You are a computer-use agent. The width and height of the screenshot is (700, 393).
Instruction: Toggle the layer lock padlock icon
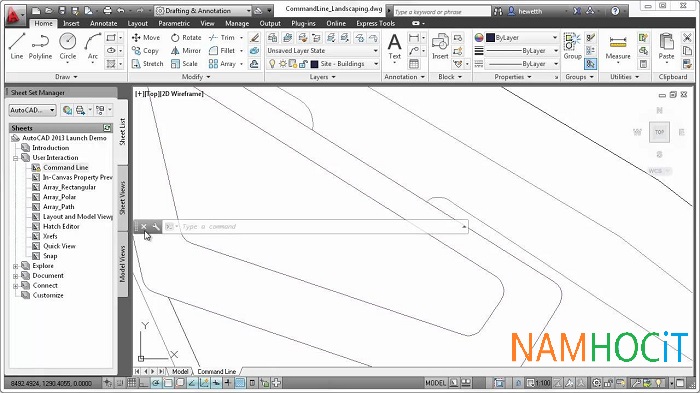click(303, 64)
